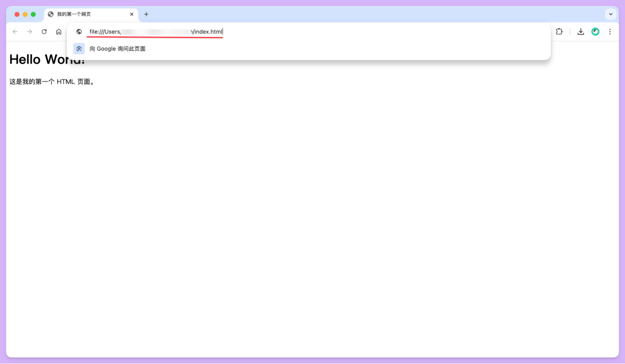The image size is (625, 364).
Task: Close the window with red button
Action: (x=17, y=14)
